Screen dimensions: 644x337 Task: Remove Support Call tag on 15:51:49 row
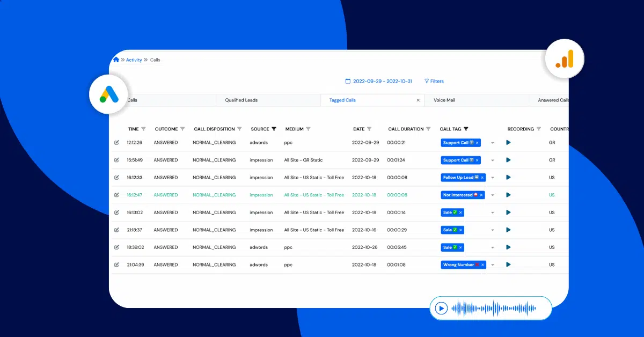coord(477,160)
